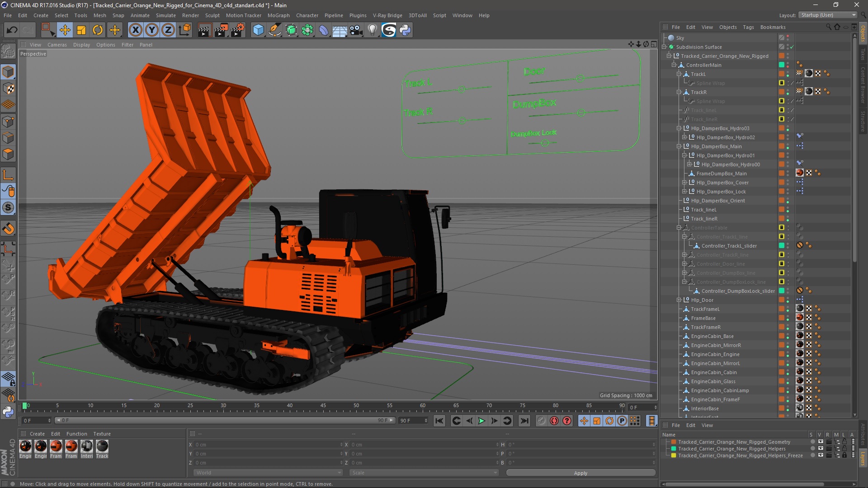Toggle Subdivision Surface enable checkmark
Image resolution: width=868 pixels, height=488 pixels.
point(792,47)
